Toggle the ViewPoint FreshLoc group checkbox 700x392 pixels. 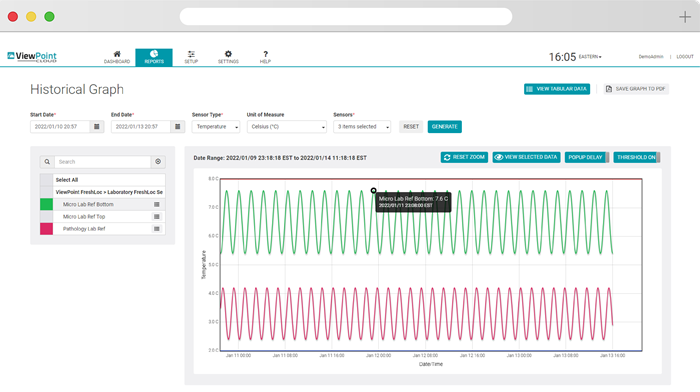[x=46, y=192]
